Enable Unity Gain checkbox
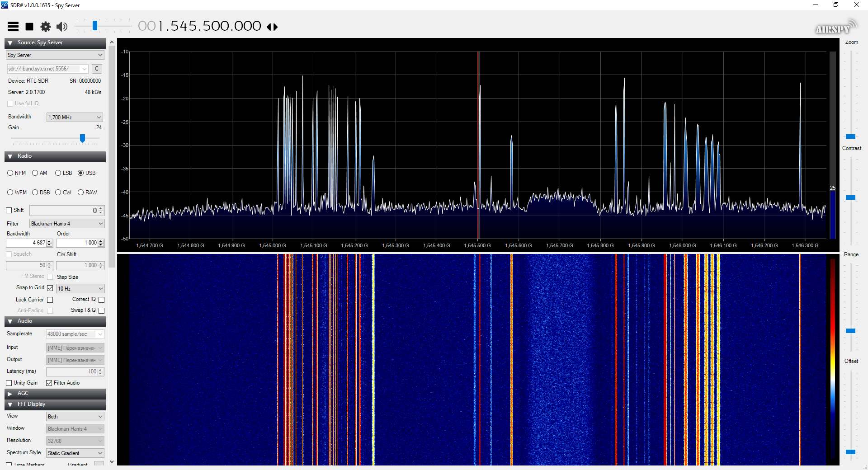The width and height of the screenshot is (868, 470). click(9, 383)
